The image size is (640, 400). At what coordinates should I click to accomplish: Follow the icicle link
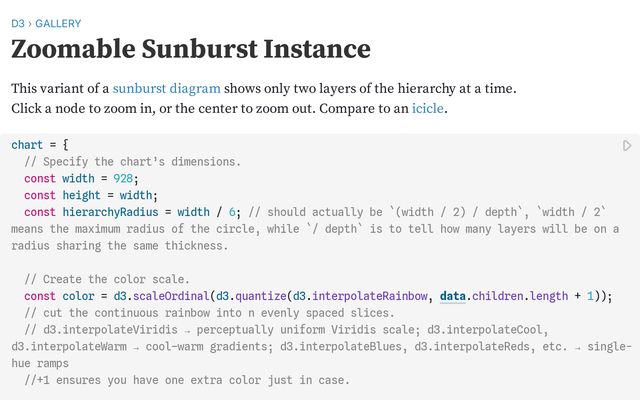point(428,108)
